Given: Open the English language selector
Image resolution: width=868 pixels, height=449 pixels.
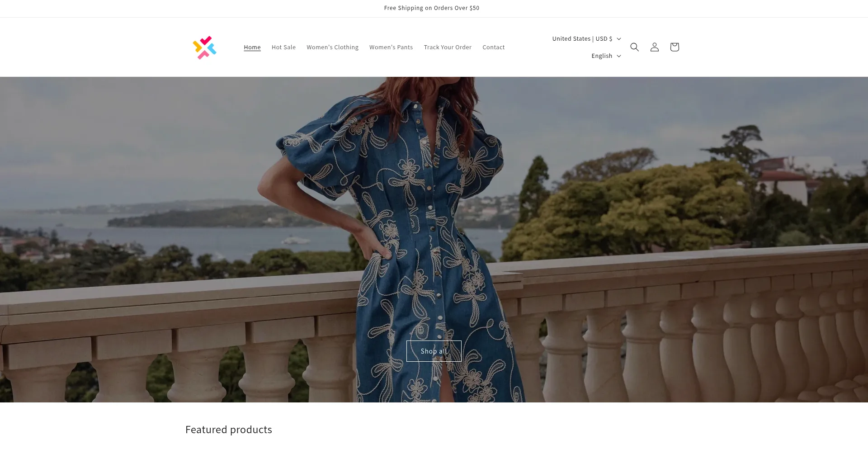Looking at the screenshot, I should (x=602, y=56).
